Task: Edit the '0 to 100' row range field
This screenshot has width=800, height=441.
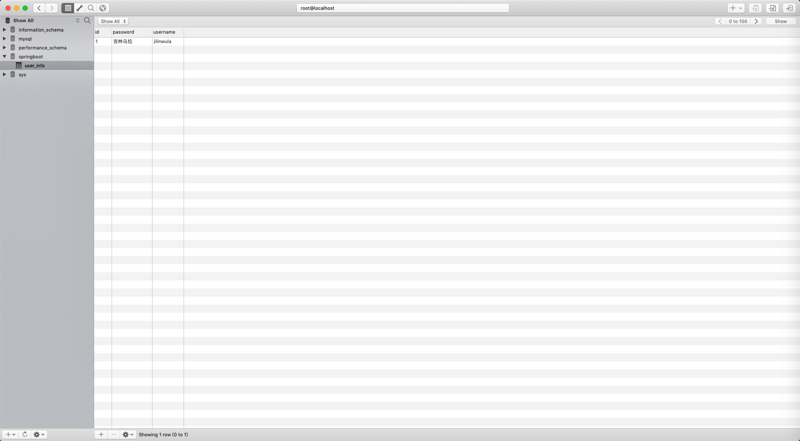Action: (x=738, y=21)
